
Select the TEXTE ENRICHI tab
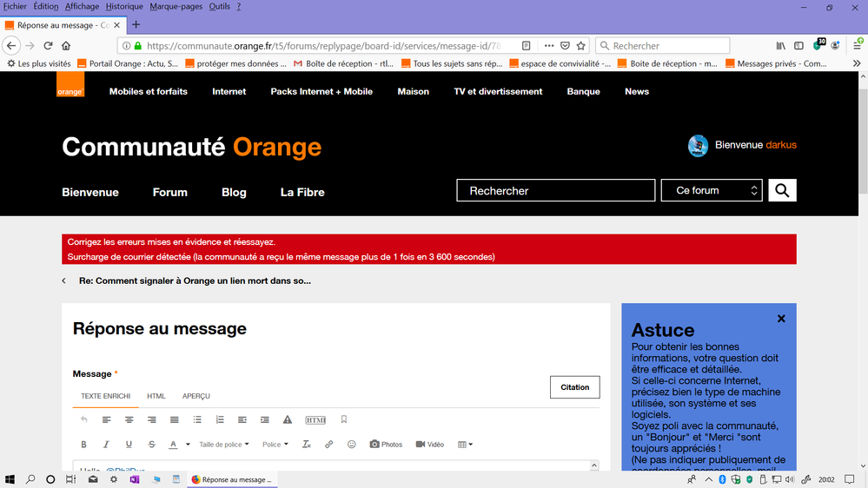click(106, 396)
